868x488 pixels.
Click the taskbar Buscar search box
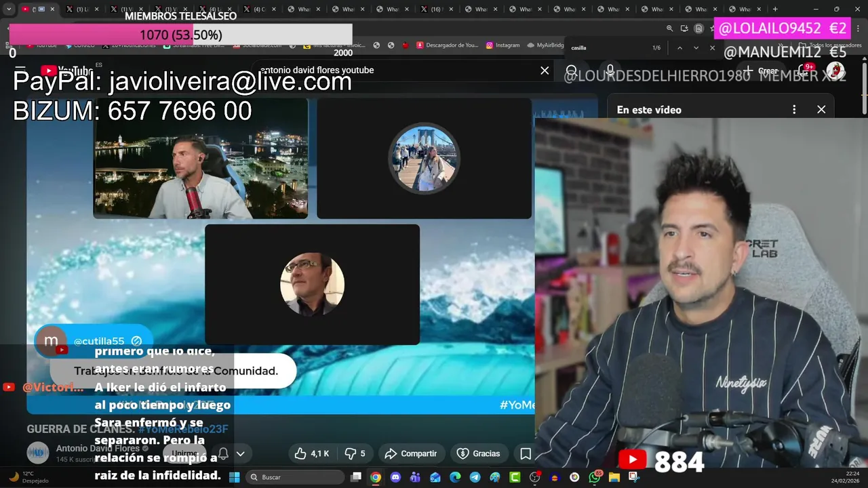295,477
